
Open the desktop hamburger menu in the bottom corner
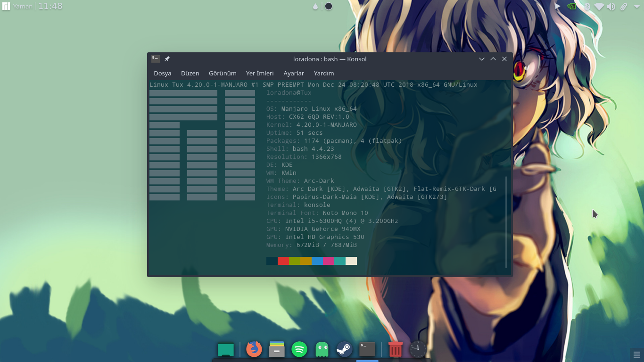pyautogui.click(x=636, y=354)
